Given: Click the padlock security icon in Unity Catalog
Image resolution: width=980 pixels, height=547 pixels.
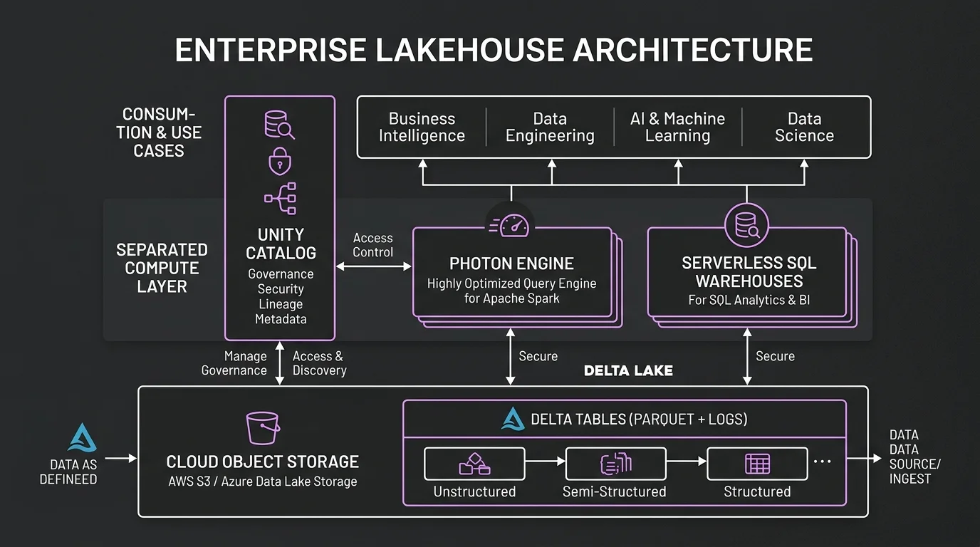Looking at the screenshot, I should click(280, 162).
